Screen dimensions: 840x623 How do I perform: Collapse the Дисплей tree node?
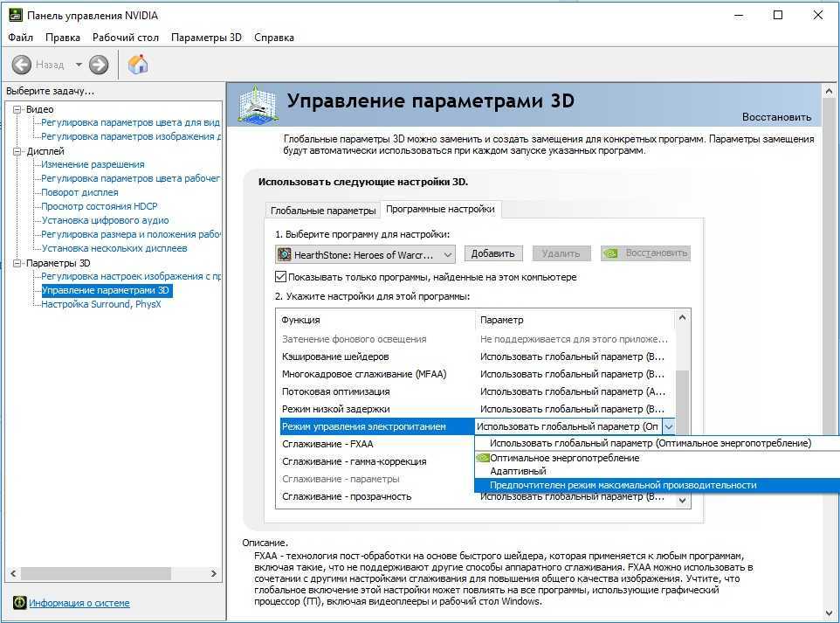pos(17,151)
